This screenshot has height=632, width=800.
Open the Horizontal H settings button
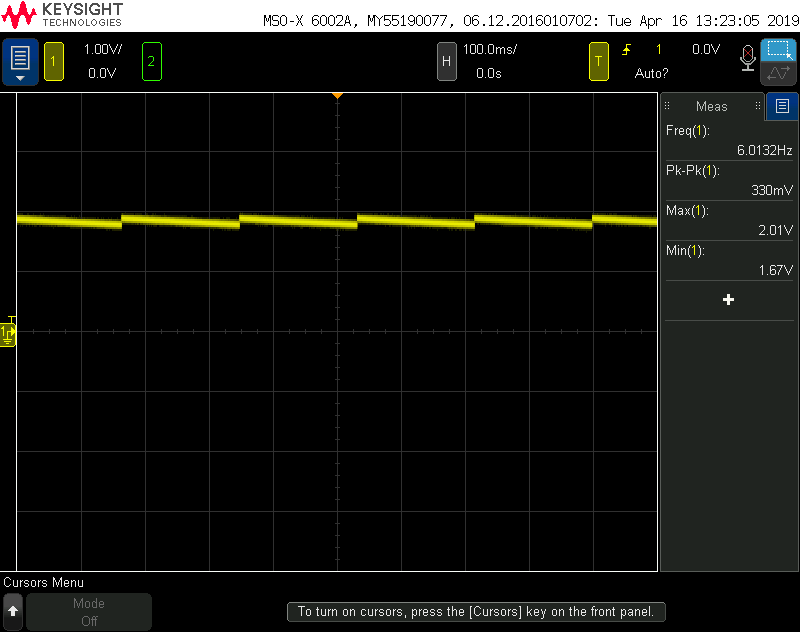pos(446,62)
